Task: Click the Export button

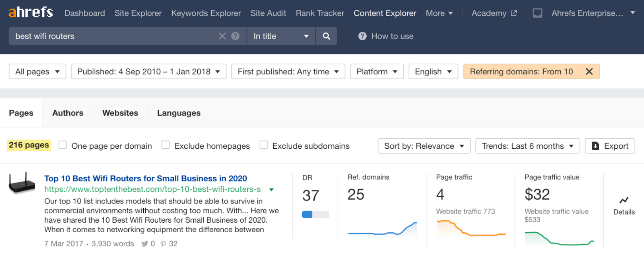Action: coord(610,146)
